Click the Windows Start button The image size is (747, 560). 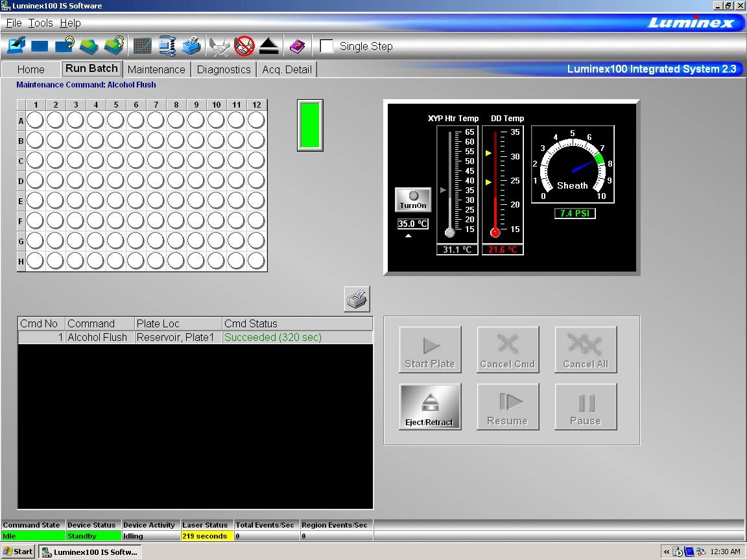[x=18, y=552]
